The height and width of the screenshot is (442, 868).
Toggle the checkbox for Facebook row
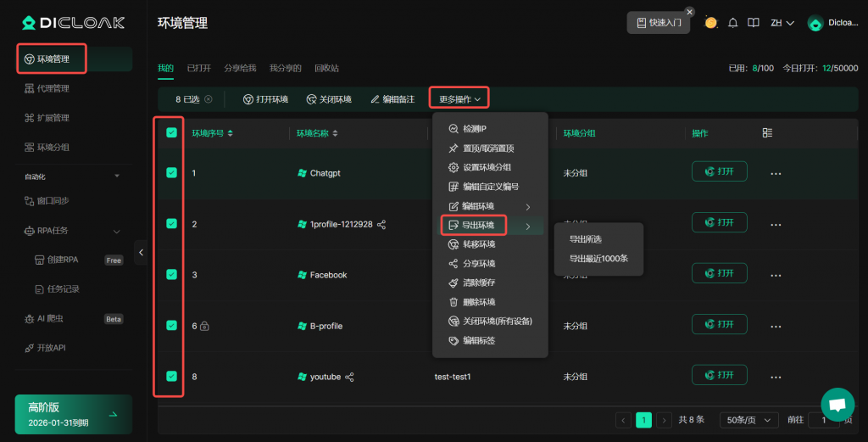point(172,275)
